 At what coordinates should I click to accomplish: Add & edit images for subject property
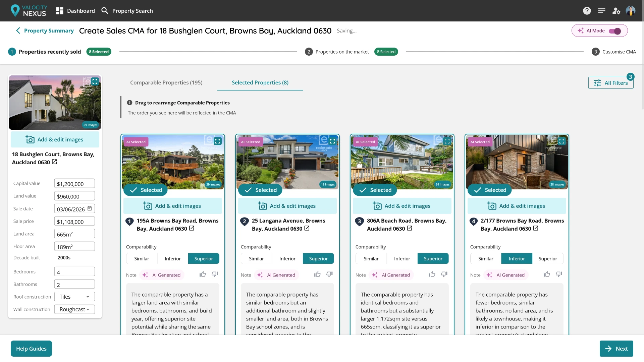click(x=55, y=139)
